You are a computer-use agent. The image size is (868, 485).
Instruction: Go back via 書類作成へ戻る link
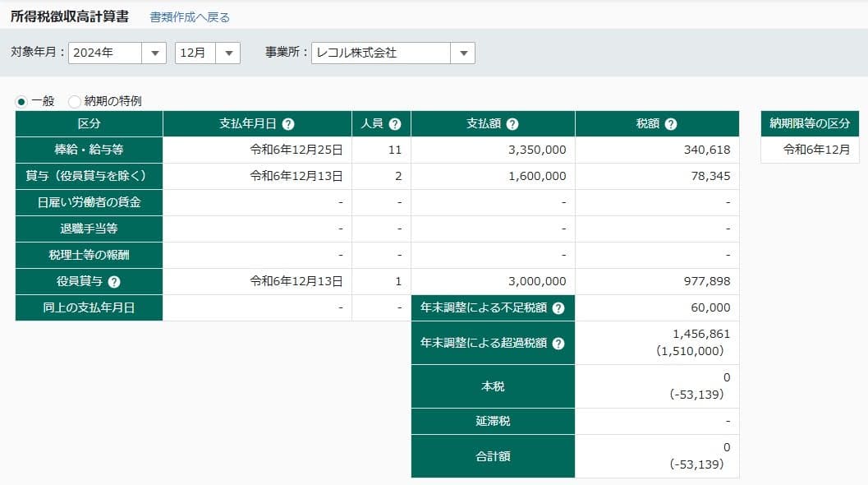pos(190,17)
